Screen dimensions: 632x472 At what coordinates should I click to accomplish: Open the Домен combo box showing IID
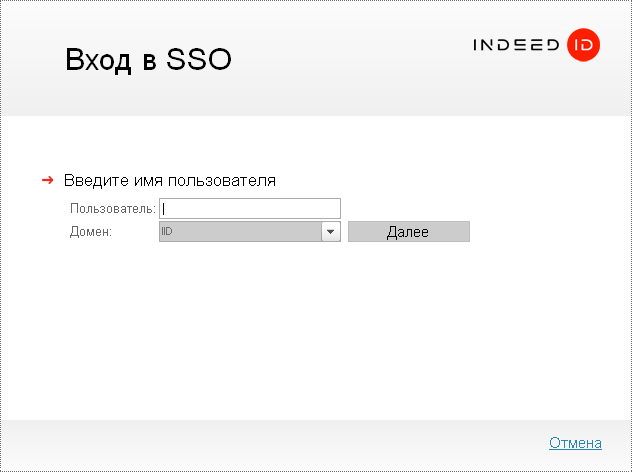[240, 232]
